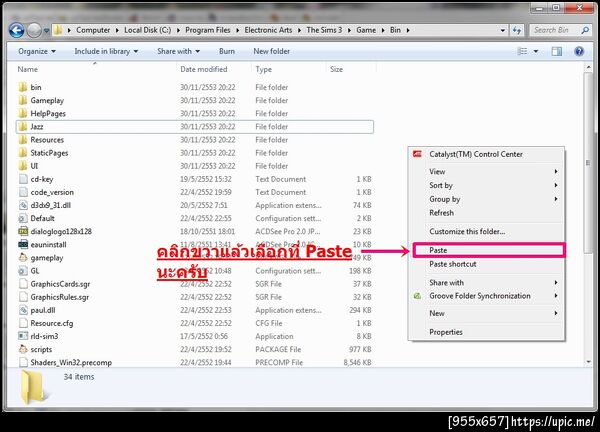Select the scripts package file icon
Screen dimensions: 600x432
(x=23, y=349)
